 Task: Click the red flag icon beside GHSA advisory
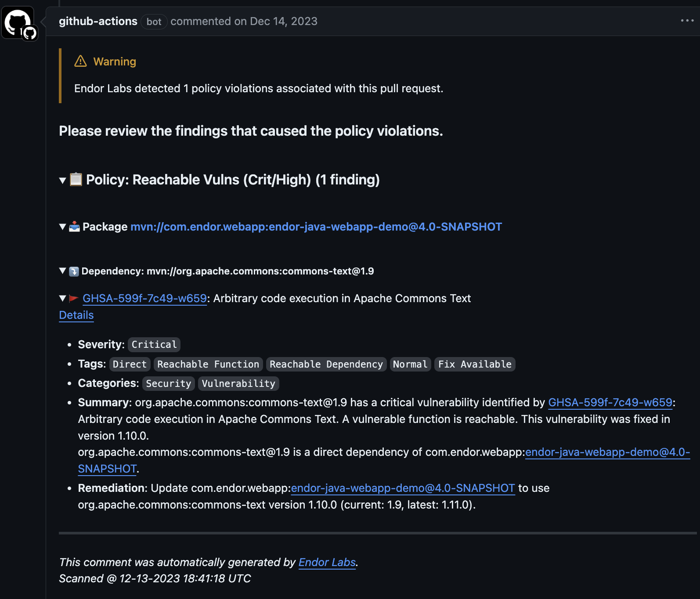tap(74, 299)
